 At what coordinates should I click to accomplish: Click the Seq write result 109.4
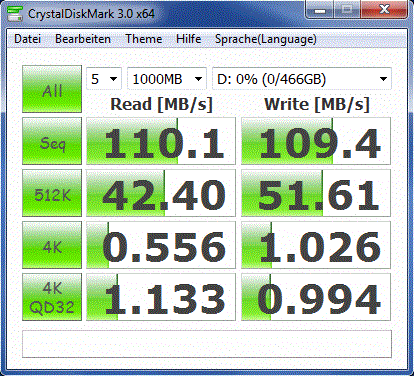click(316, 141)
